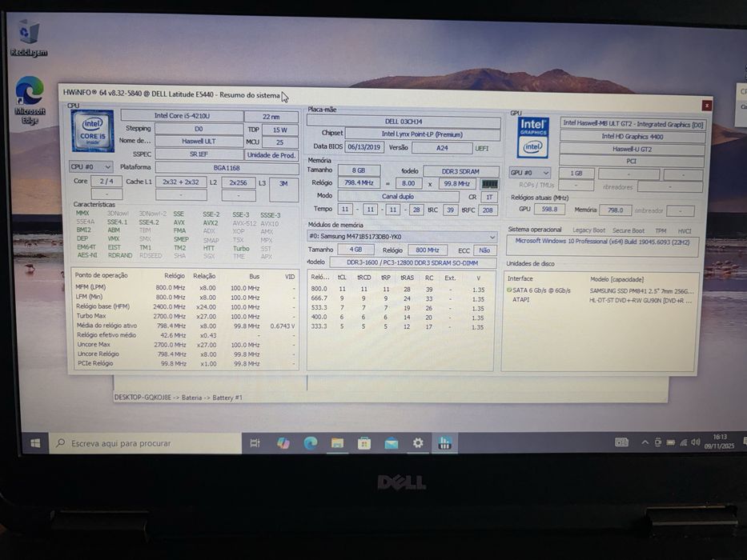Click the DDR3 SDRAM type field
The width and height of the screenshot is (747, 560).
pos(460,171)
